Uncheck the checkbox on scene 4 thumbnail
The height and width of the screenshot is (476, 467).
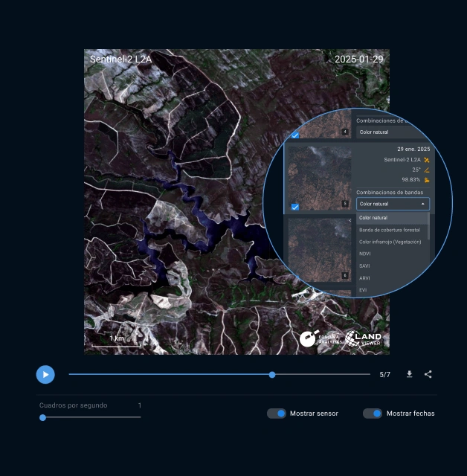(x=295, y=135)
